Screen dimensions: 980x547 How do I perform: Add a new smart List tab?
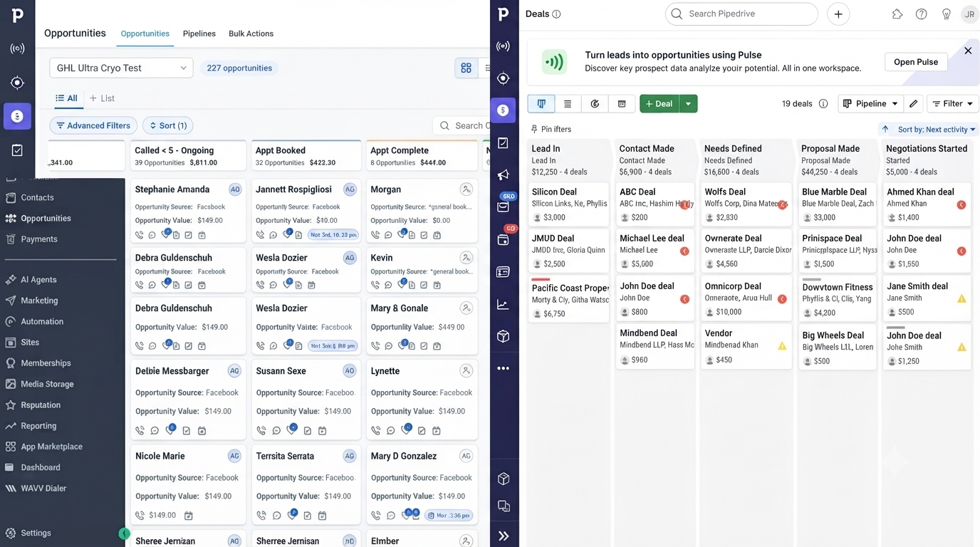point(102,98)
